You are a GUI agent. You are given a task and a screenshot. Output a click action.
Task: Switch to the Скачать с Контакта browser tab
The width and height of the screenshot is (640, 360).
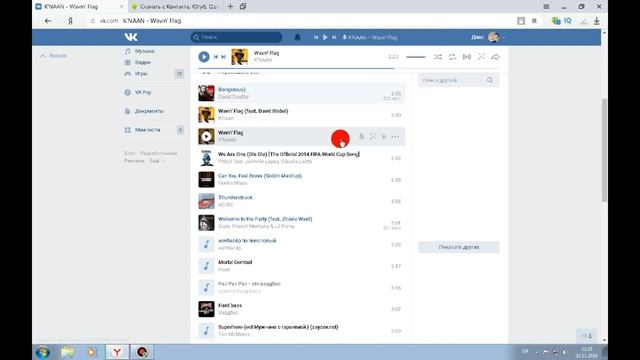[175, 7]
